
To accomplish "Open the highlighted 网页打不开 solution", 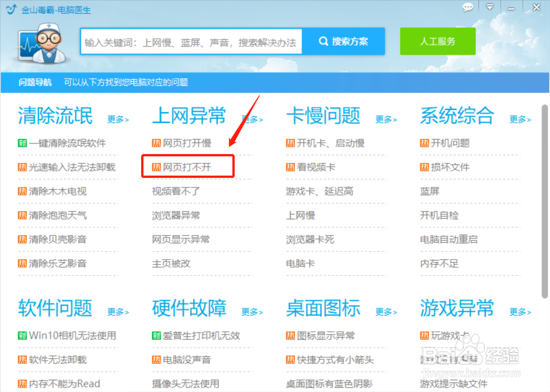I will [187, 166].
